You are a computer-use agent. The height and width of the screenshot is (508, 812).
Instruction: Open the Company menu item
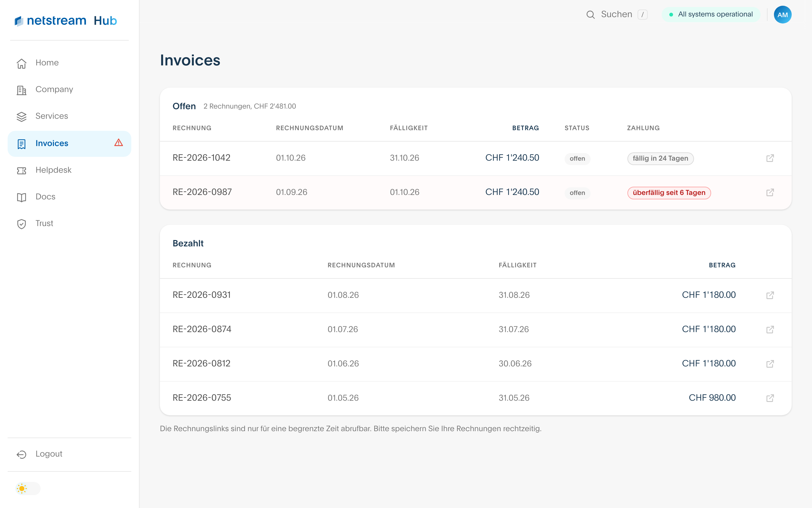coord(69,90)
